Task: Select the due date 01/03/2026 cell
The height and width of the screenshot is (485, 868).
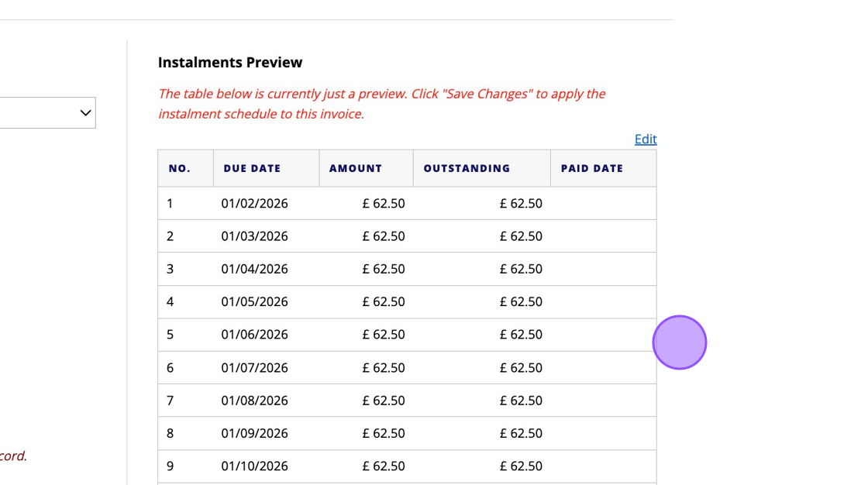Action: (x=254, y=236)
